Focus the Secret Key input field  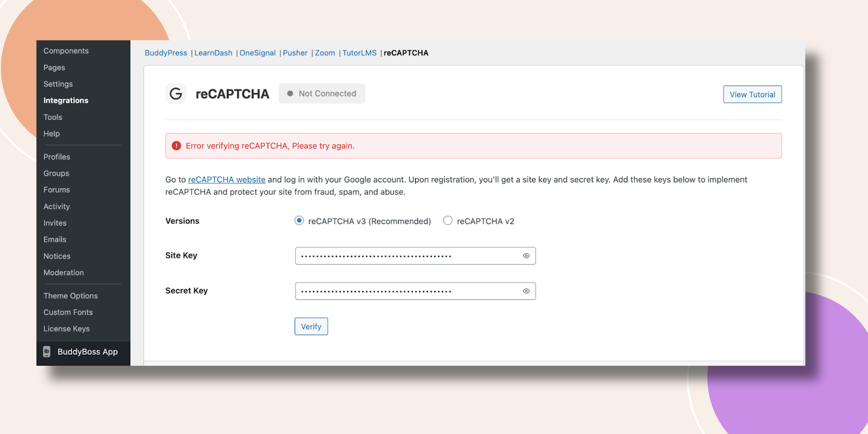click(407, 291)
